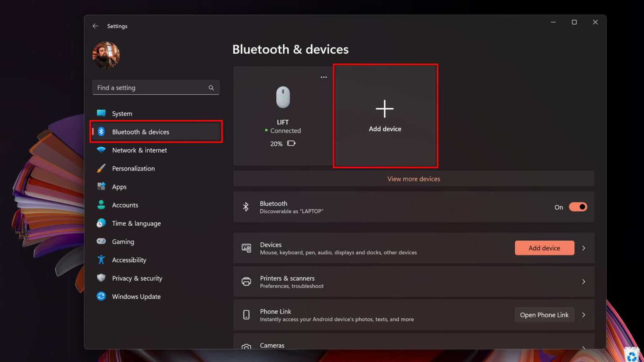644x362 pixels.
Task: Click the back arrow beside Settings
Action: (x=95, y=26)
